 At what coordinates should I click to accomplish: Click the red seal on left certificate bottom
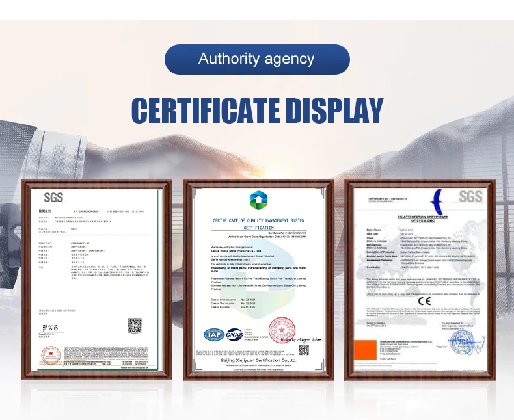click(51, 356)
